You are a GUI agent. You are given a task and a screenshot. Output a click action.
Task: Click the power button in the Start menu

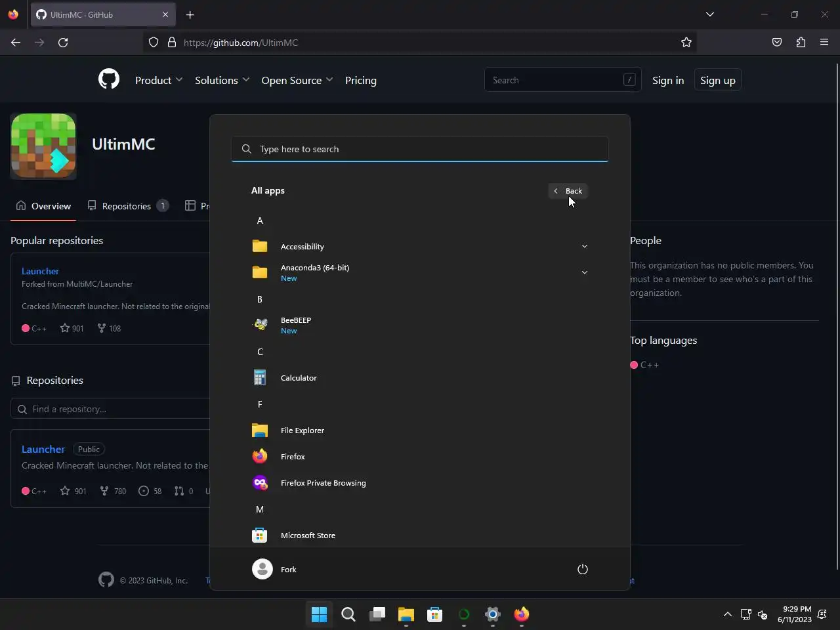pyautogui.click(x=582, y=569)
